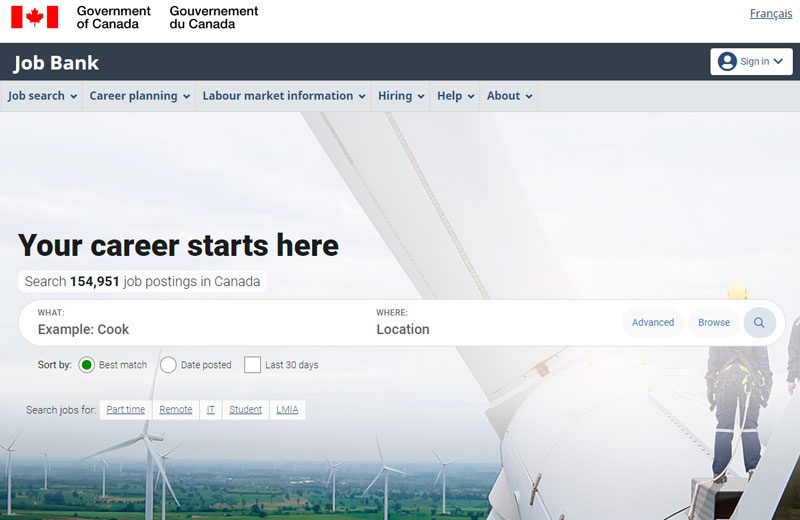Image resolution: width=800 pixels, height=520 pixels.
Task: Expand the About menu
Action: click(509, 96)
